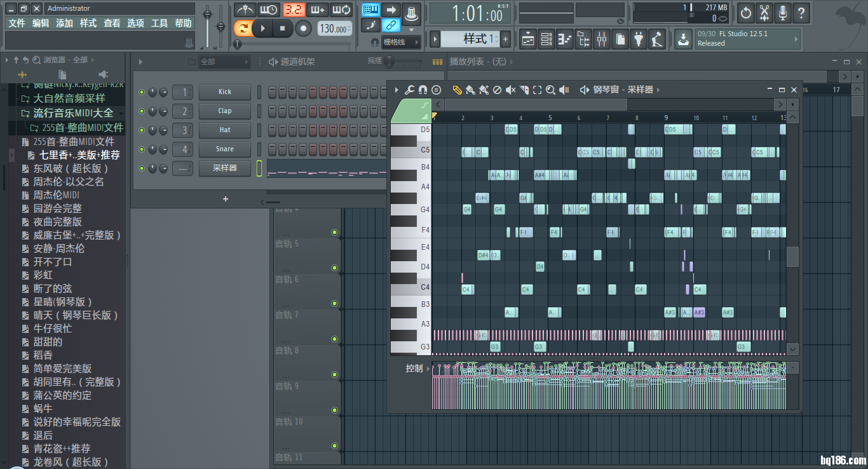Click the Clap channel button
The width and height of the screenshot is (868, 469).
click(x=225, y=111)
